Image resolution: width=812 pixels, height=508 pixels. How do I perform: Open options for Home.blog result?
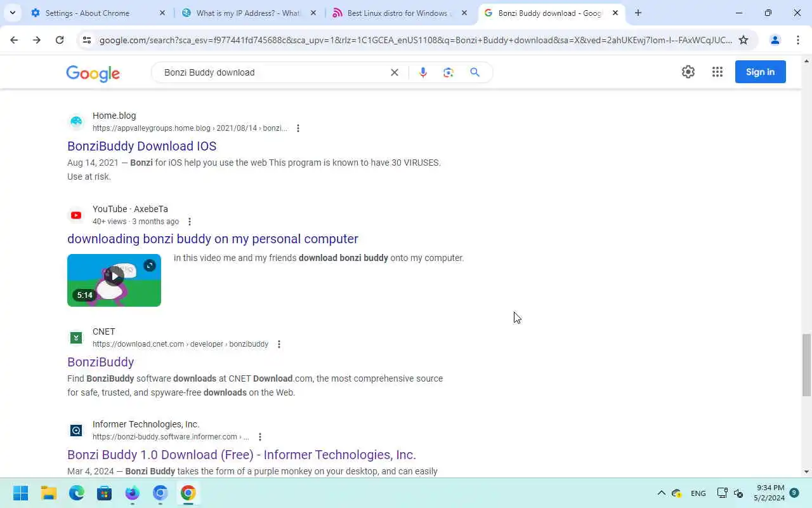click(x=298, y=128)
